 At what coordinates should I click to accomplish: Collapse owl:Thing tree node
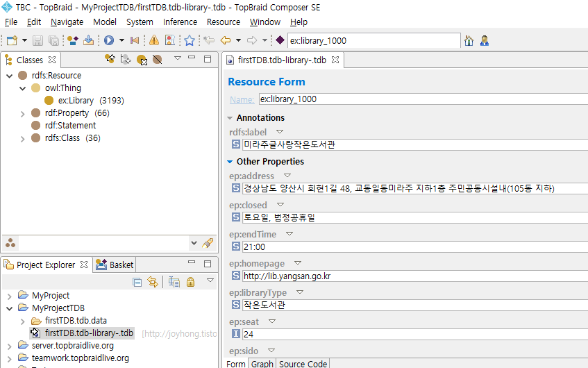22,89
